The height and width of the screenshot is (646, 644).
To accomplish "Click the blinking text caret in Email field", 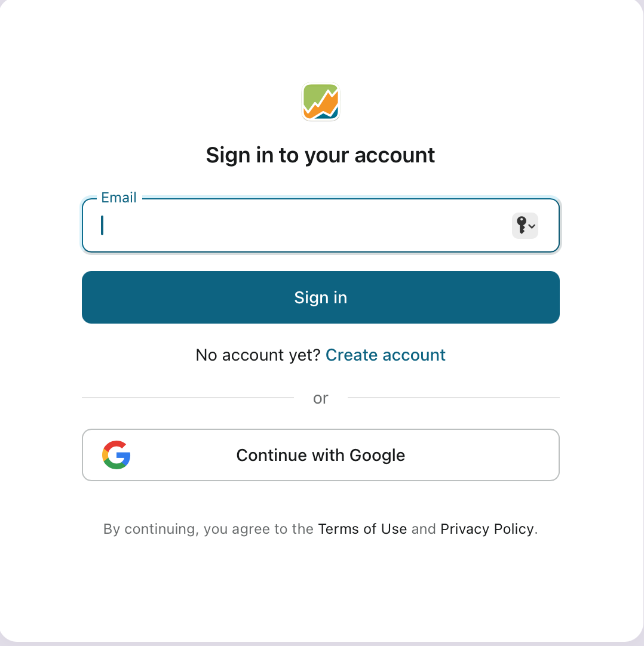I will pyautogui.click(x=102, y=225).
